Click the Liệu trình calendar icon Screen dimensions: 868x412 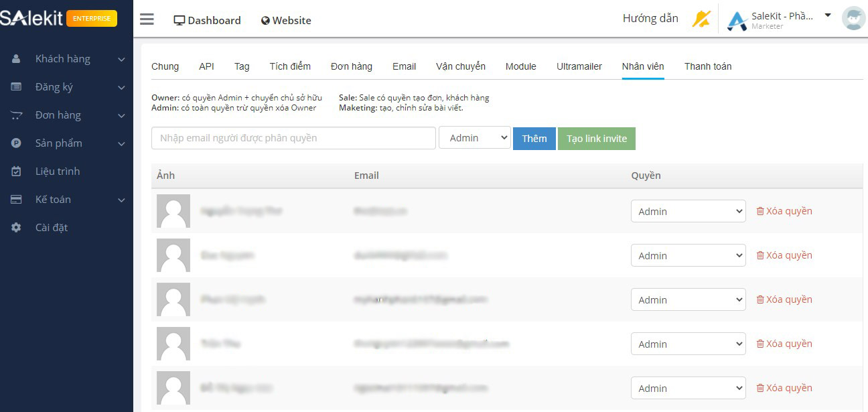coord(16,171)
